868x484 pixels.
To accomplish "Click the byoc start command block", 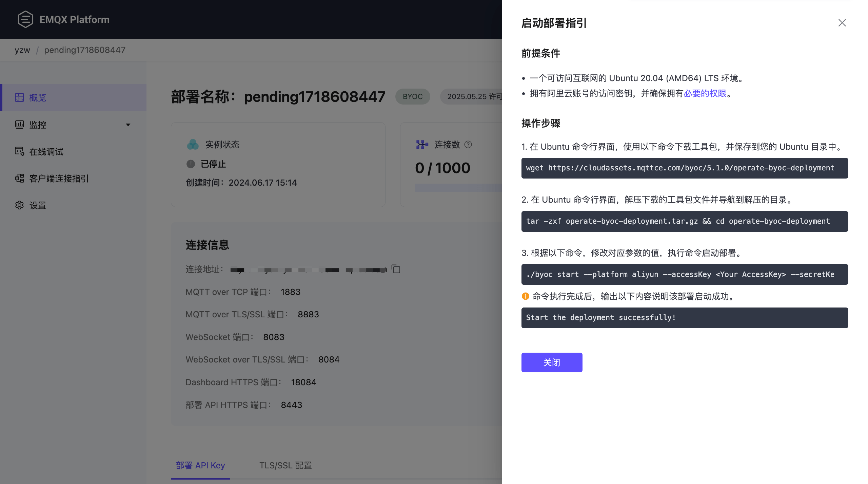I will point(684,274).
